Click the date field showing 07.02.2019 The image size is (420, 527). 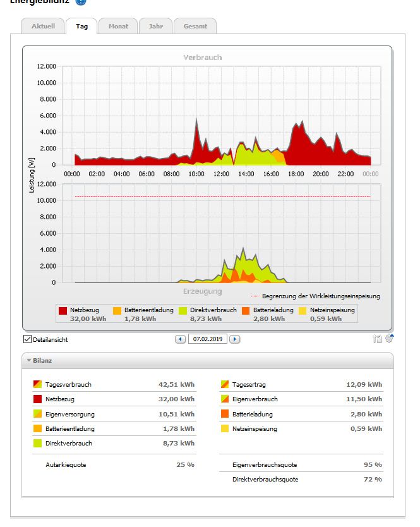[207, 339]
